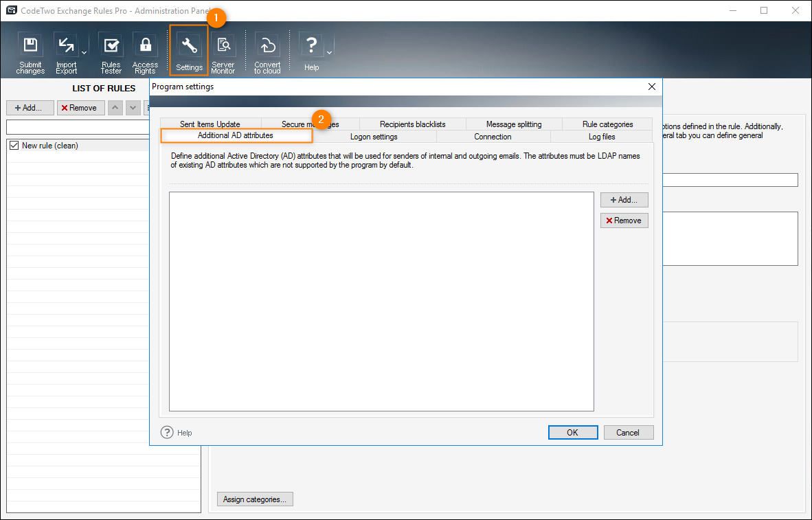The height and width of the screenshot is (520, 812).
Task: Add an AD attribute in Program settings
Action: pyautogui.click(x=624, y=200)
